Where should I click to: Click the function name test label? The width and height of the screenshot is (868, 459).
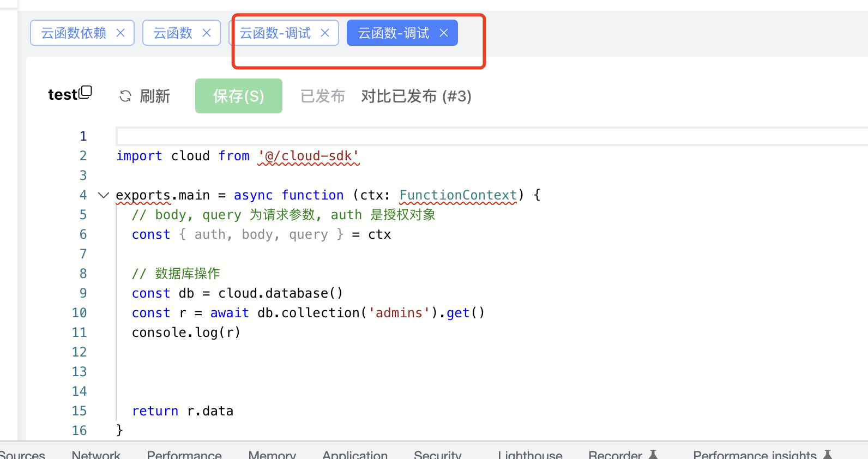[63, 95]
